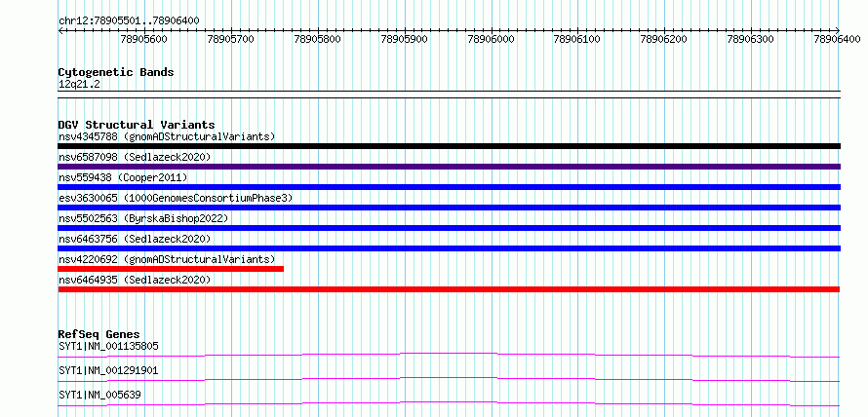Click the DGV Structural Variants track heading

137,125
